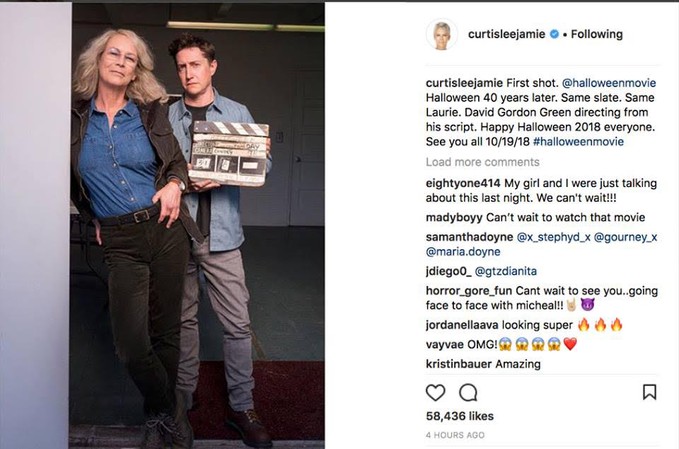Toggle the Following button
The height and width of the screenshot is (449, 679).
[x=597, y=34]
